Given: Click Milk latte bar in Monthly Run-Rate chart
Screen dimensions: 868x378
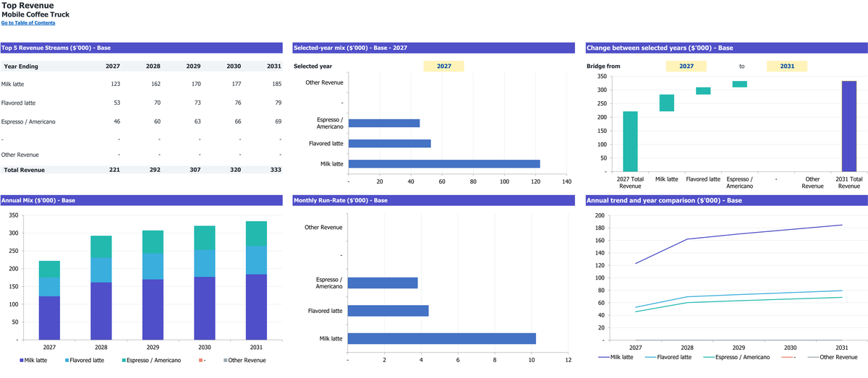Looking at the screenshot, I should [x=442, y=338].
